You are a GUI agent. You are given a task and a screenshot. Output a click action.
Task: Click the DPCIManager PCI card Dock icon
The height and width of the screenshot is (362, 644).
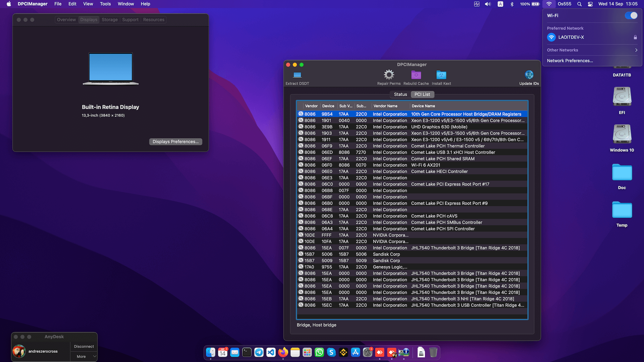click(x=404, y=352)
